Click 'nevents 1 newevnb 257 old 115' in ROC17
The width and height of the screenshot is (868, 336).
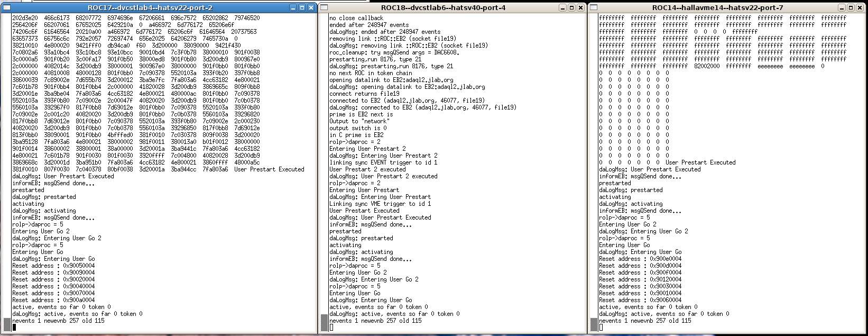click(58, 321)
